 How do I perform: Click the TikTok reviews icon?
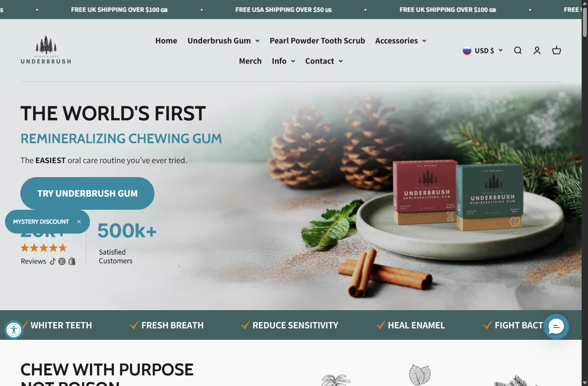(x=53, y=261)
